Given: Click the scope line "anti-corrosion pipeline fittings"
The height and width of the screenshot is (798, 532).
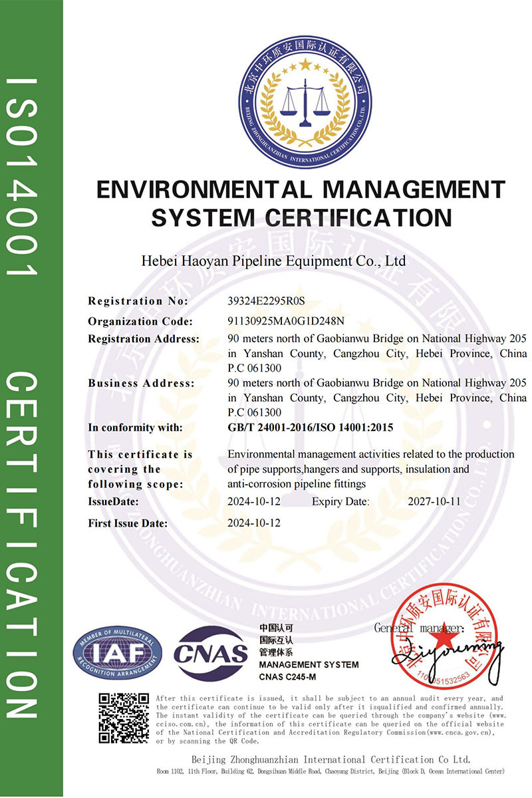Looking at the screenshot, I should (x=298, y=484).
